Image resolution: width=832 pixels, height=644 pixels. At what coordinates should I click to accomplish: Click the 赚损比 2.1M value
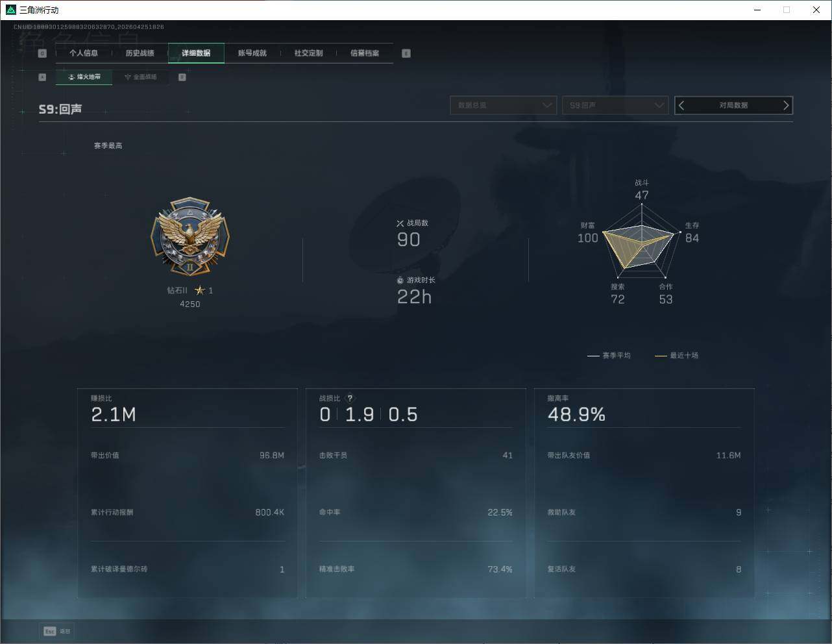[114, 415]
